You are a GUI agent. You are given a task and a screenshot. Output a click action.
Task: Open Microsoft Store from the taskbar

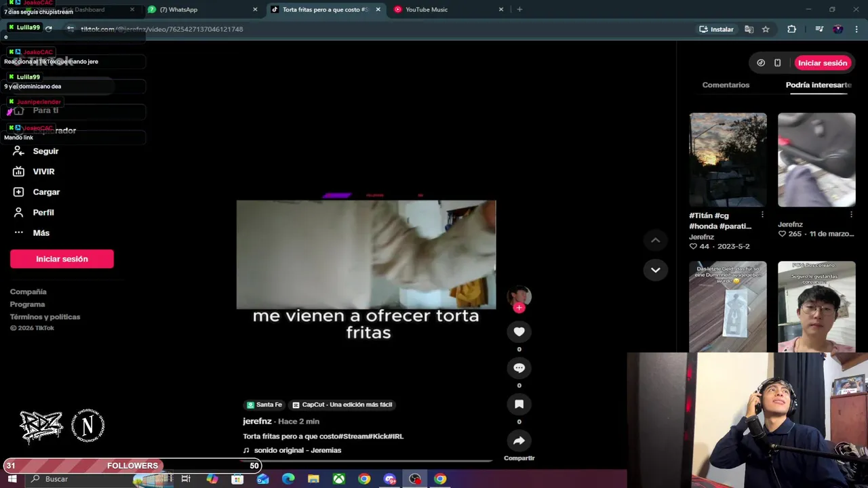tap(237, 479)
